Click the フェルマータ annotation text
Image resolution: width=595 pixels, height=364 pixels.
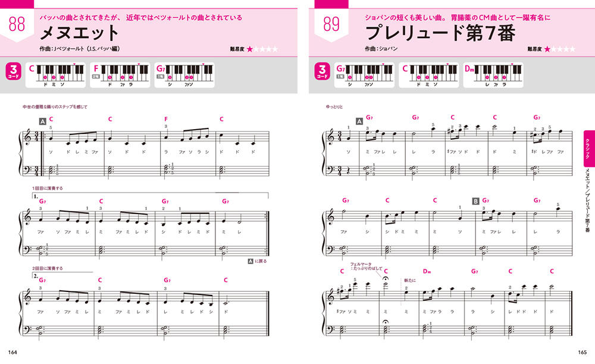(366, 266)
